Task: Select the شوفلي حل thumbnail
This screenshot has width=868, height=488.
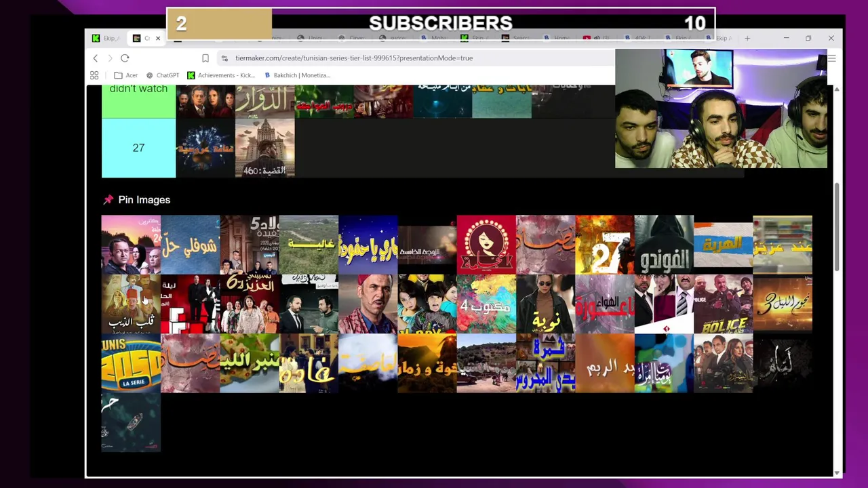Action: [191, 245]
